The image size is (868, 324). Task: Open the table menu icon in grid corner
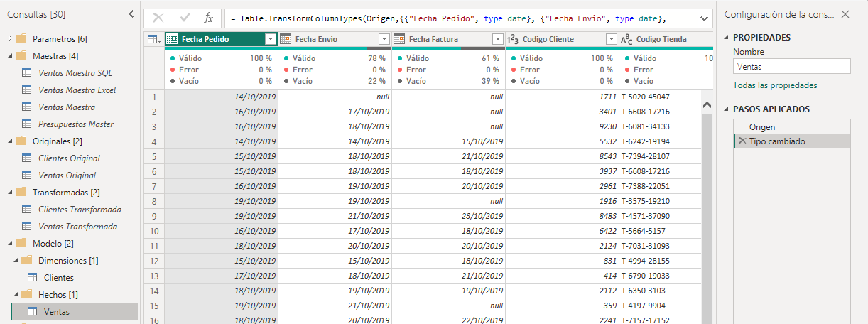click(153, 39)
